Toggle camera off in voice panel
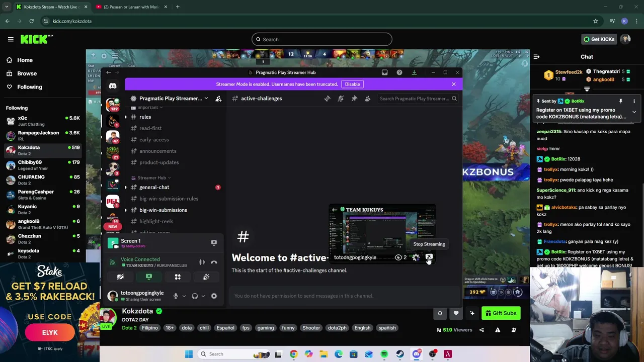 pyautogui.click(x=120, y=277)
